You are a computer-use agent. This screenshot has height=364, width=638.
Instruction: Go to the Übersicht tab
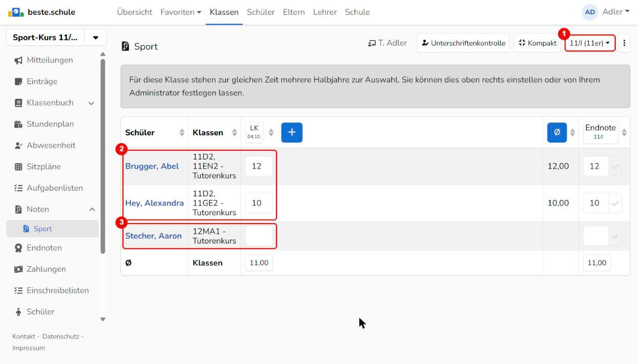tap(134, 12)
